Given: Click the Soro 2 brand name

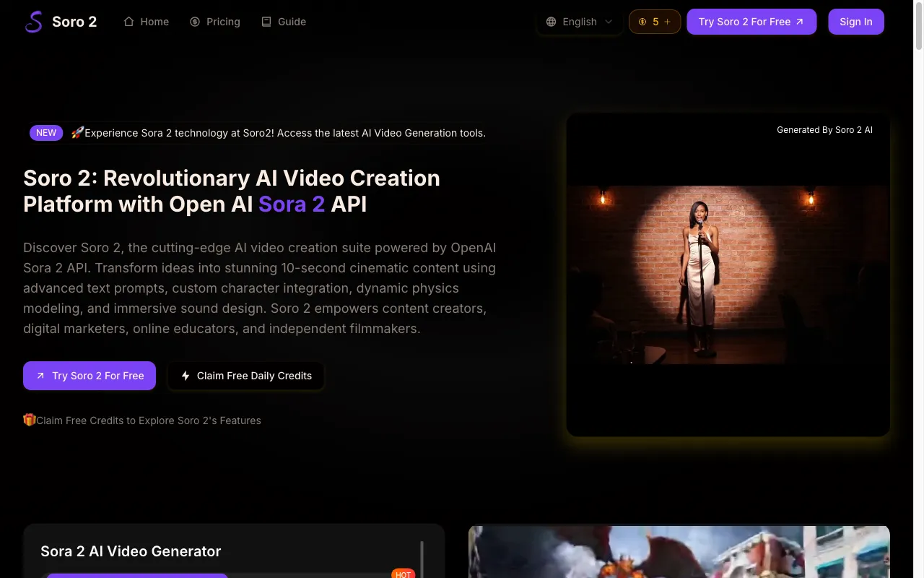Looking at the screenshot, I should click(74, 22).
